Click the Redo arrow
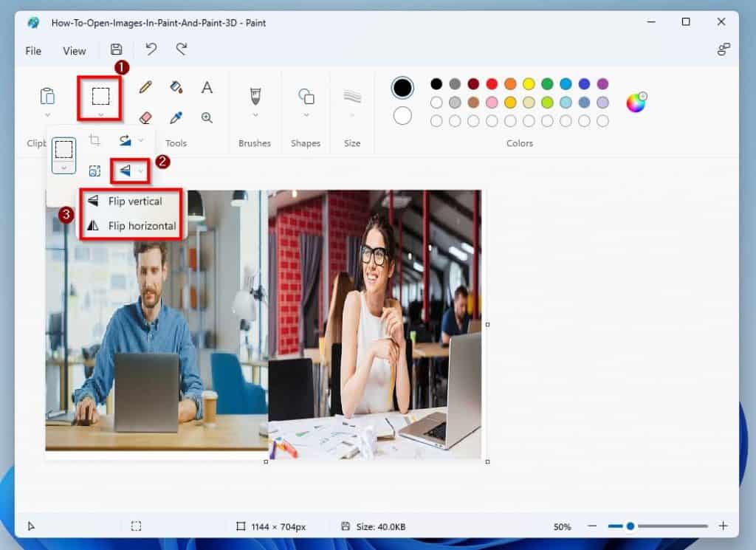The image size is (756, 550). coord(182,49)
